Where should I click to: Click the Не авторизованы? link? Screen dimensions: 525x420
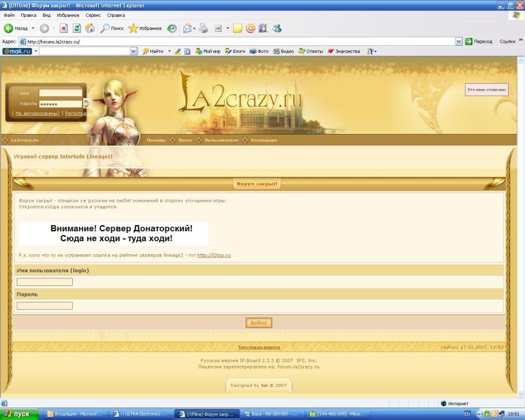point(38,113)
